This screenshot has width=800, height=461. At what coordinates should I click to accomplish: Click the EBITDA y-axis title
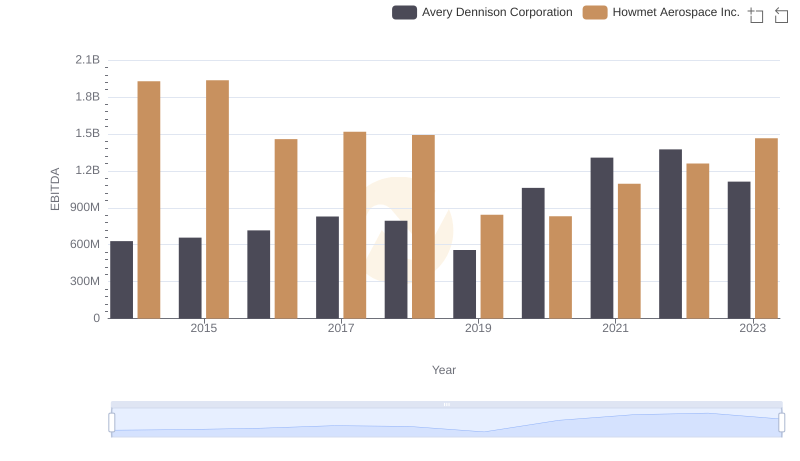coord(55,189)
